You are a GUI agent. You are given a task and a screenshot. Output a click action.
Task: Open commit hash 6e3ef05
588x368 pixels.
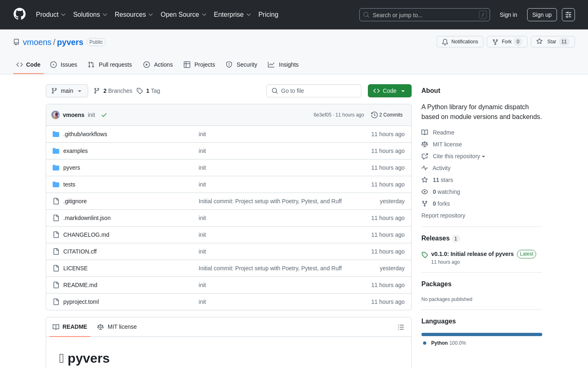tap(323, 115)
